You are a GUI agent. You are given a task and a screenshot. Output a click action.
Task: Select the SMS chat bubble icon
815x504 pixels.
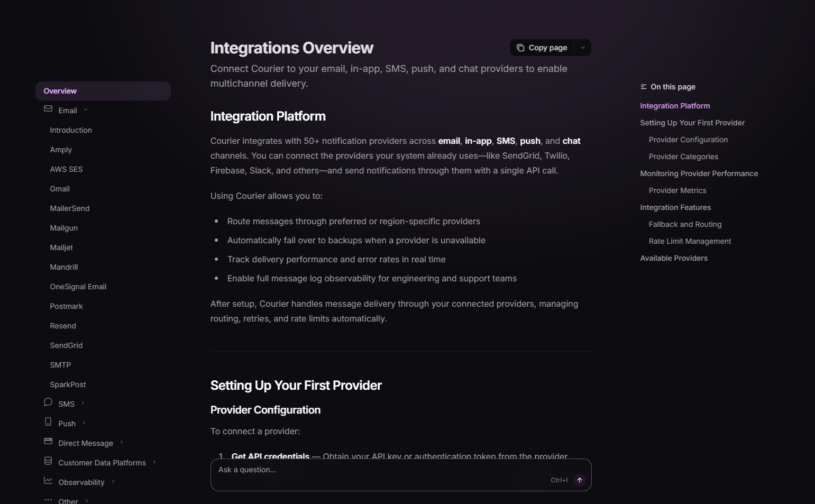(x=48, y=402)
